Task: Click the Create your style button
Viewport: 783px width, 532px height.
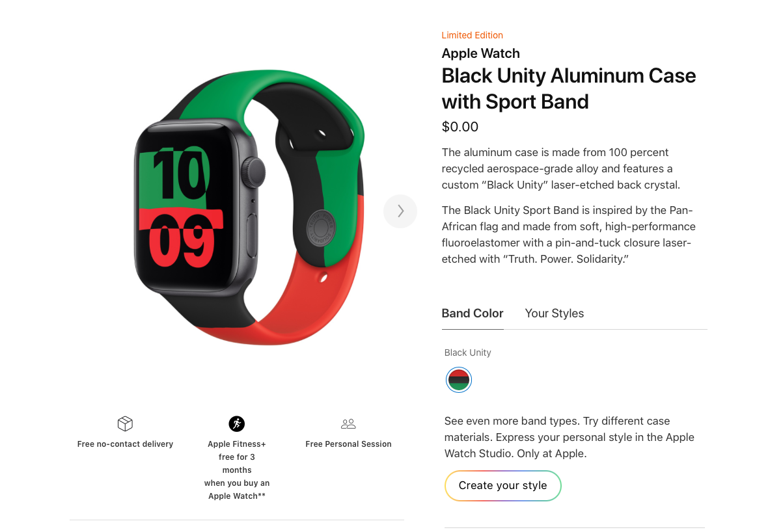Action: tap(502, 486)
